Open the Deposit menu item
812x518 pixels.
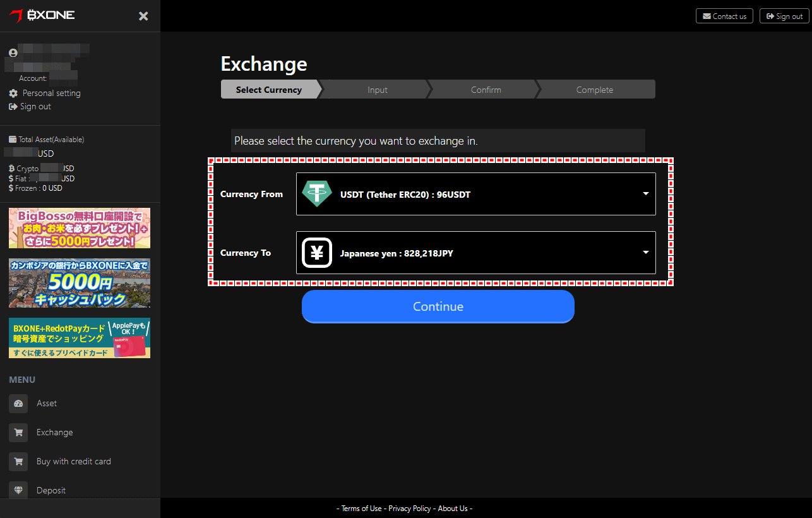tap(51, 490)
